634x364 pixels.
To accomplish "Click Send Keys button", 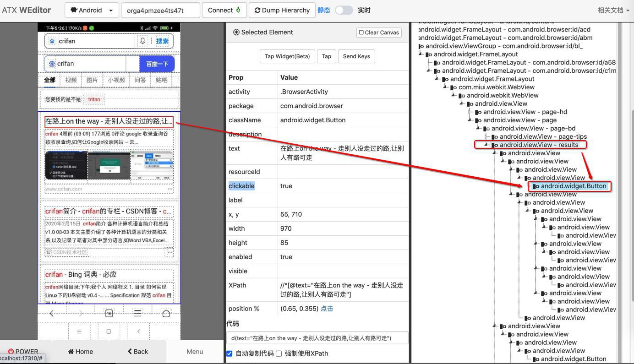I will (356, 56).
